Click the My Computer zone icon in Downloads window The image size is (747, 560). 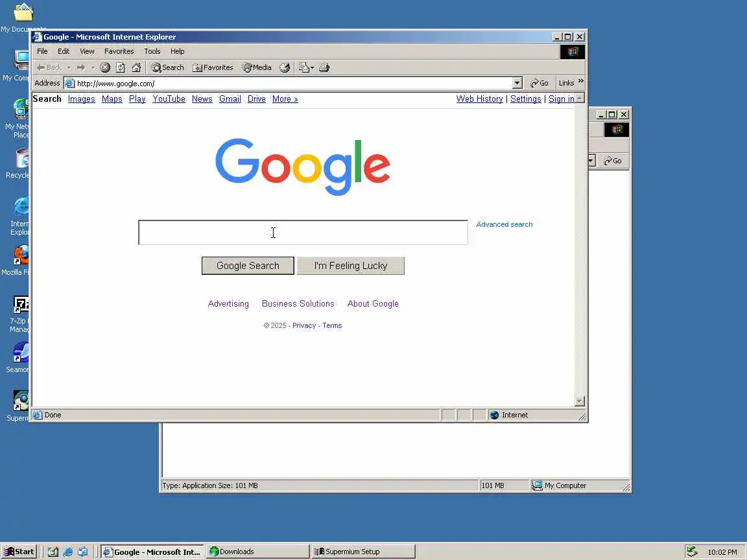[537, 485]
